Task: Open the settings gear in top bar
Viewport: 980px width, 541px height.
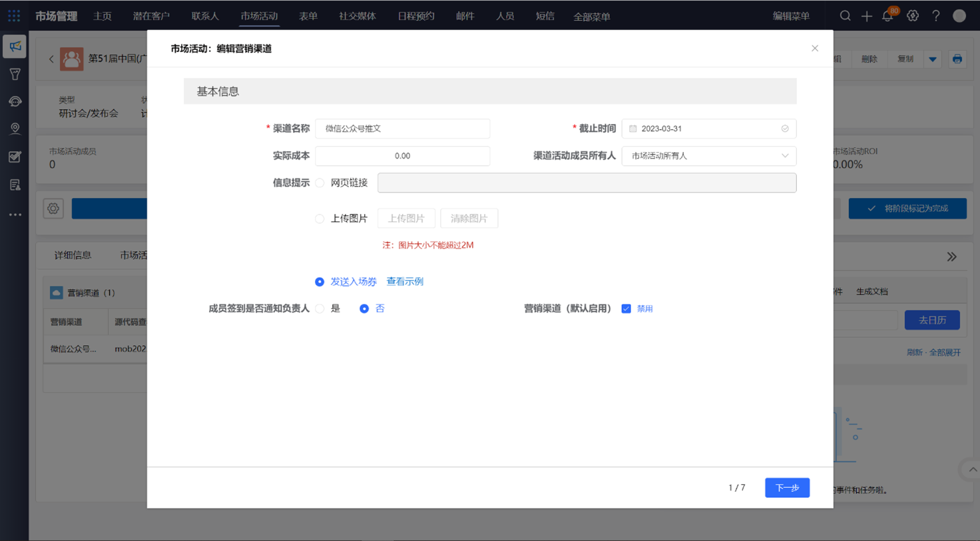Action: (913, 16)
